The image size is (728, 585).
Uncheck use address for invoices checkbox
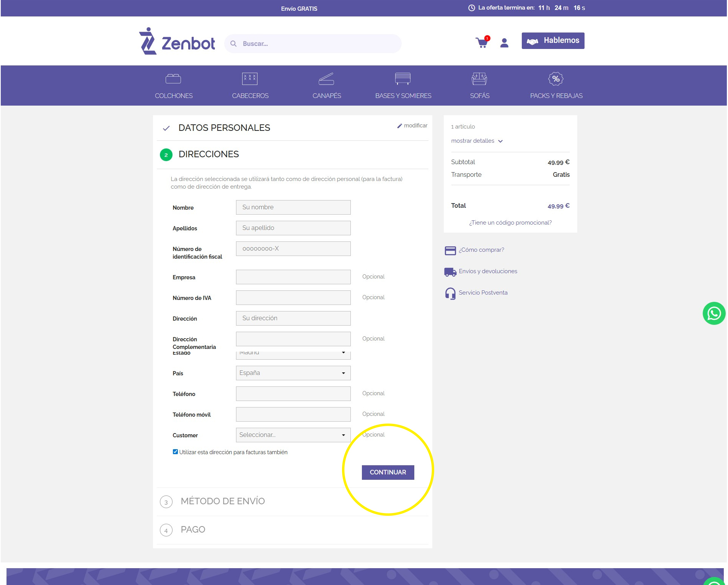(175, 452)
